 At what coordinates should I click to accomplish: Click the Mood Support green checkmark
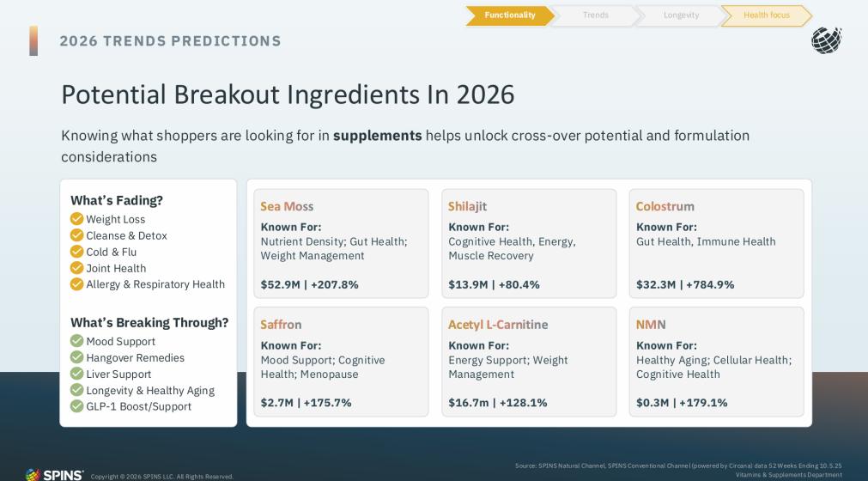point(77,341)
